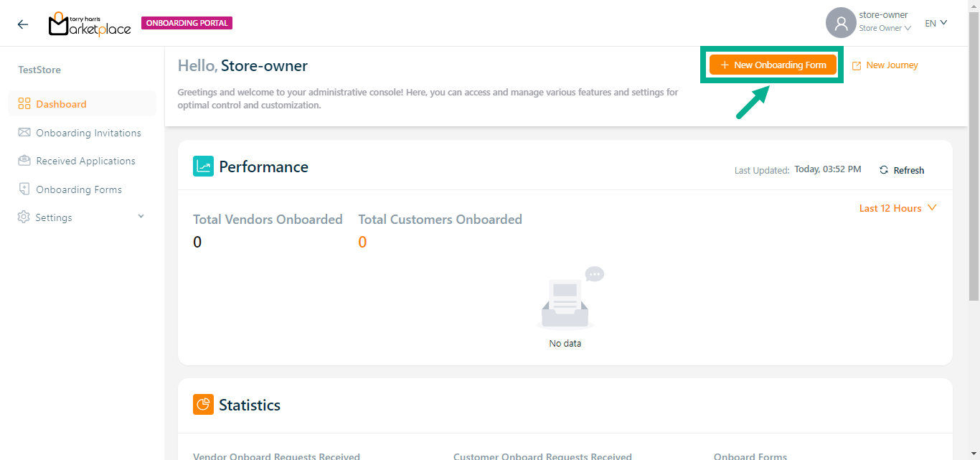This screenshot has height=460, width=980.
Task: Click the back arrow icon in header
Action: 23,24
